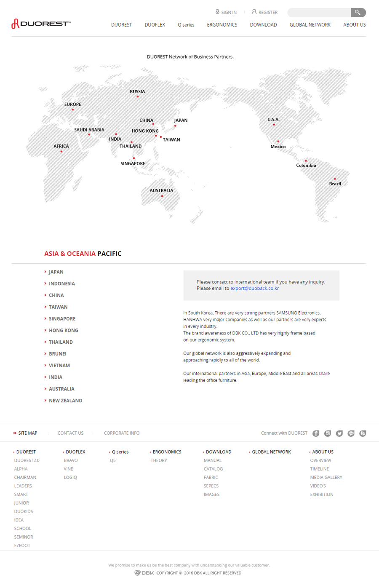Expand TAIWAN in country list

click(x=58, y=307)
